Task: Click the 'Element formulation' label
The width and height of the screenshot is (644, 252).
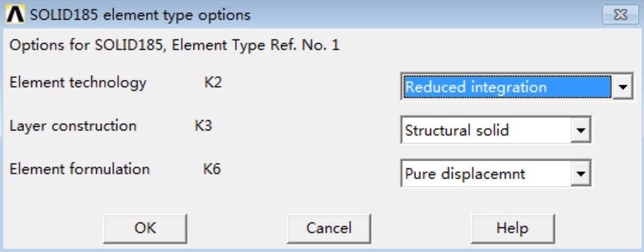Action: [x=79, y=169]
